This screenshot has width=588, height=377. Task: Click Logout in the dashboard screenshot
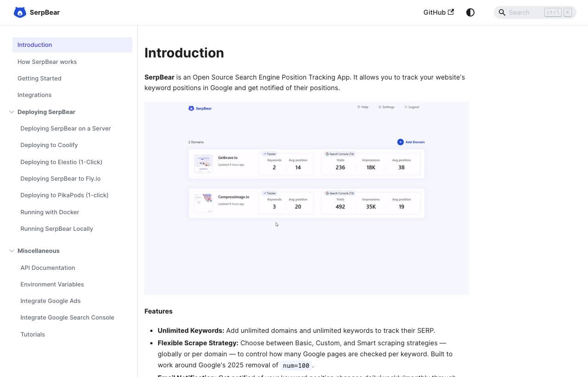point(412,107)
